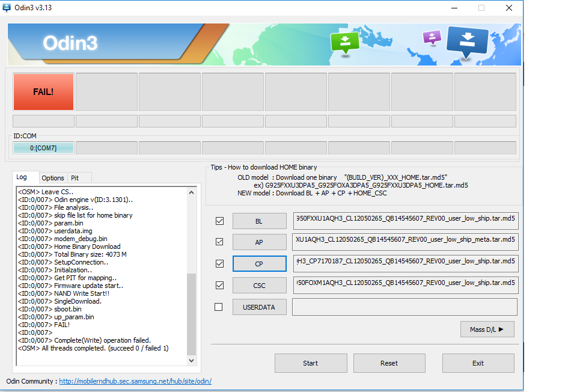
Task: Enable the USERDATA checkbox
Action: (x=219, y=307)
